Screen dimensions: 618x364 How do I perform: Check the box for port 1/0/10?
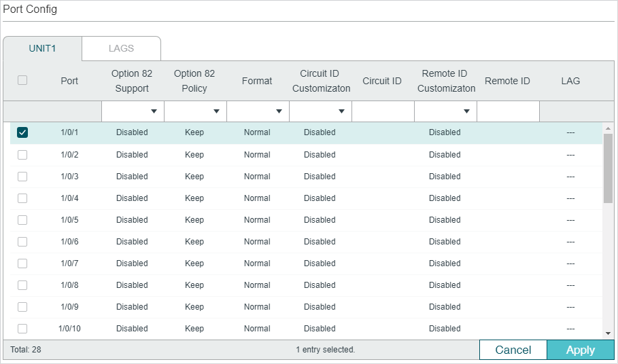22,329
